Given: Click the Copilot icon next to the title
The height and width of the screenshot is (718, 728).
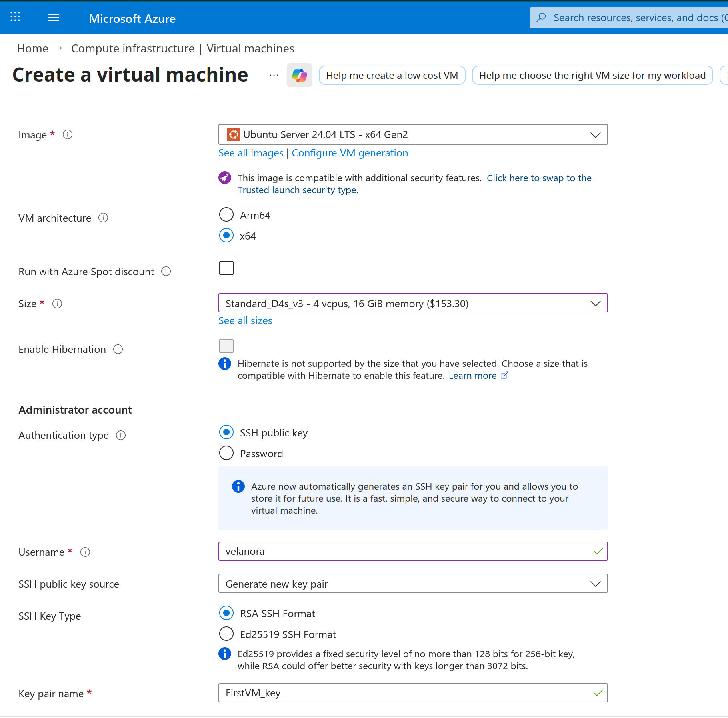Looking at the screenshot, I should [x=300, y=75].
